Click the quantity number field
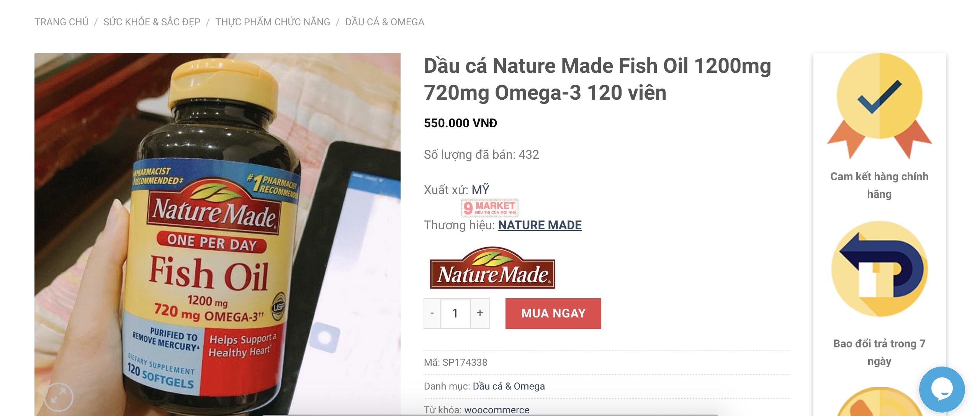Screen dimensions: 980x416 pos(455,313)
